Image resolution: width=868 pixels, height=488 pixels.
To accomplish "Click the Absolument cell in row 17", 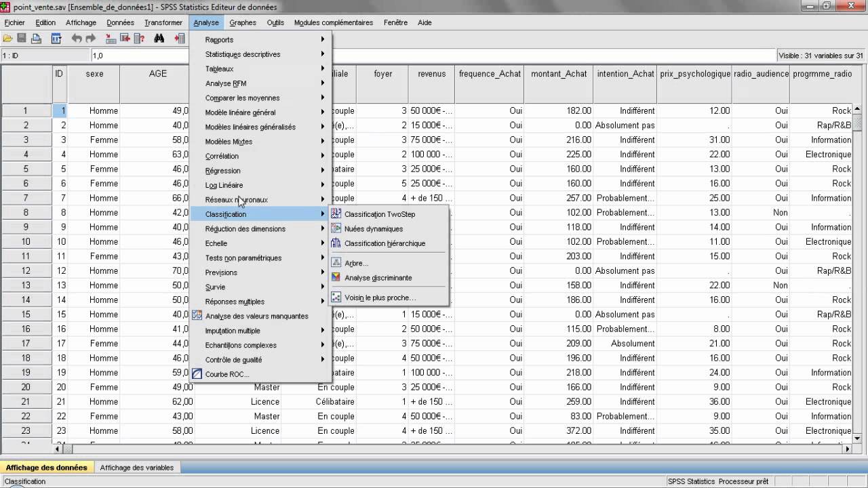I will (x=624, y=344).
